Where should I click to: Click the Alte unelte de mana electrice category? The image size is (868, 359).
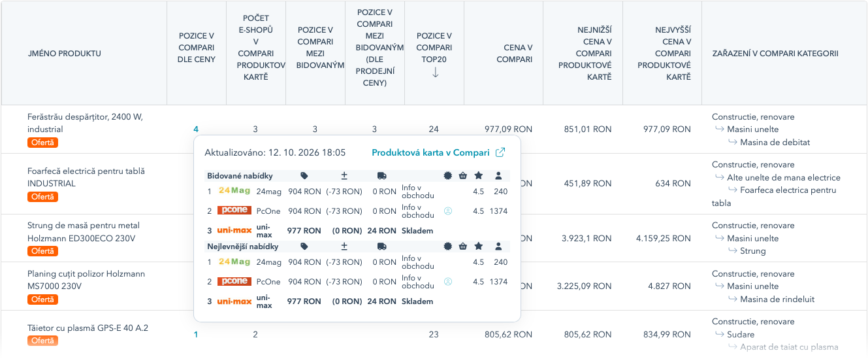784,177
